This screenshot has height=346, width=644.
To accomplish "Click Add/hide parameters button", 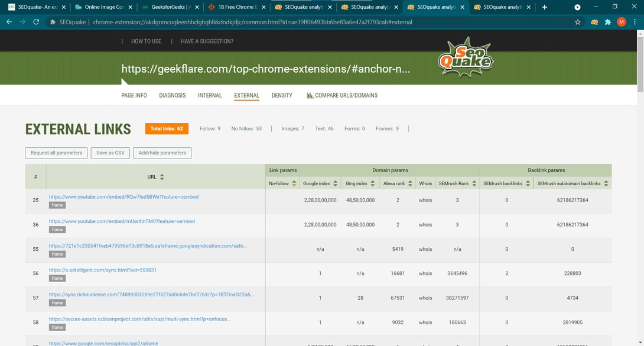I will (162, 153).
